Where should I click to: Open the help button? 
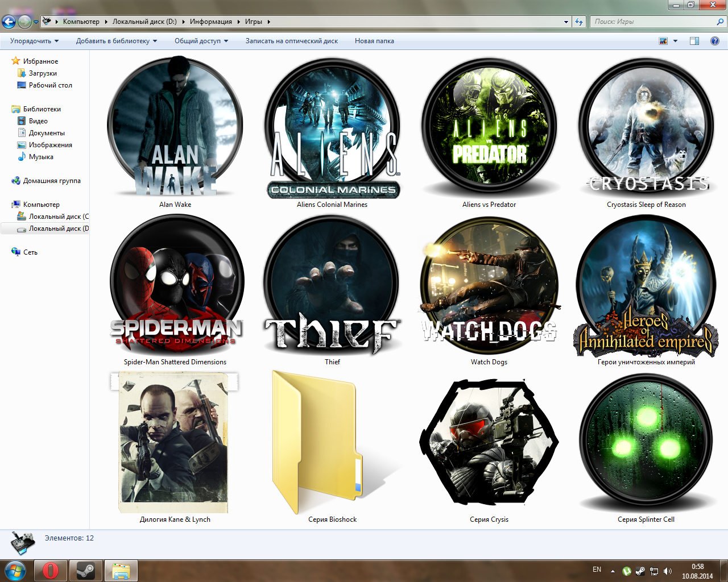click(715, 41)
